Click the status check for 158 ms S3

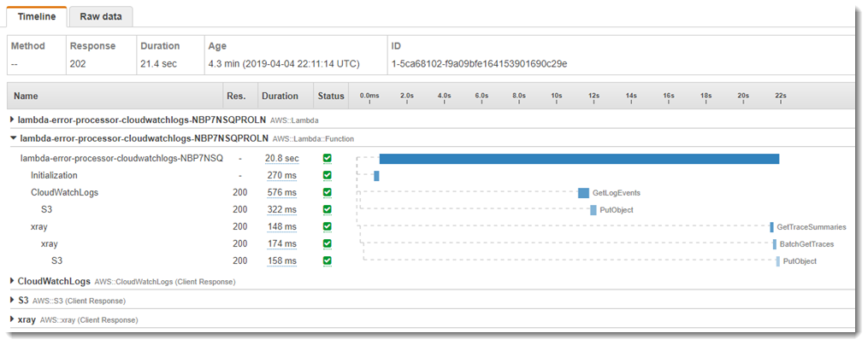pyautogui.click(x=328, y=260)
